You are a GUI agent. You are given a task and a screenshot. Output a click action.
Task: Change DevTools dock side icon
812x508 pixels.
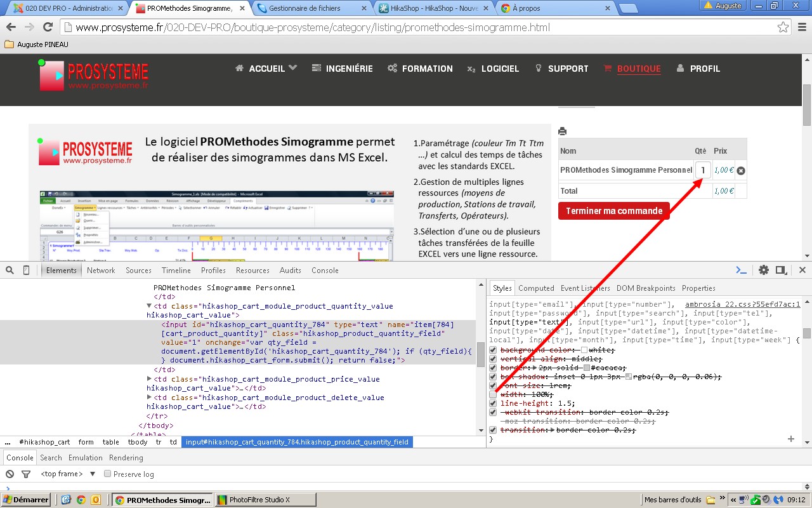pos(781,270)
